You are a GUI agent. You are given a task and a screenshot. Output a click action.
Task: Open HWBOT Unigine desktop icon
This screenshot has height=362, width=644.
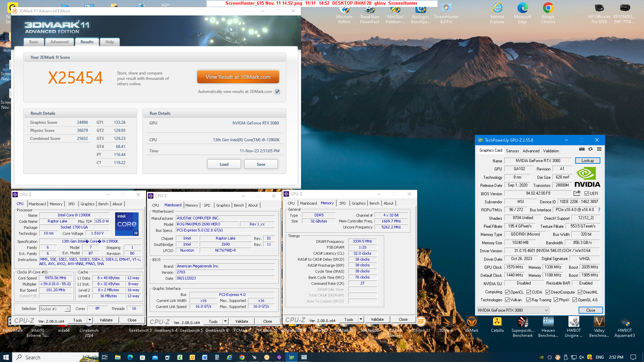point(574,327)
